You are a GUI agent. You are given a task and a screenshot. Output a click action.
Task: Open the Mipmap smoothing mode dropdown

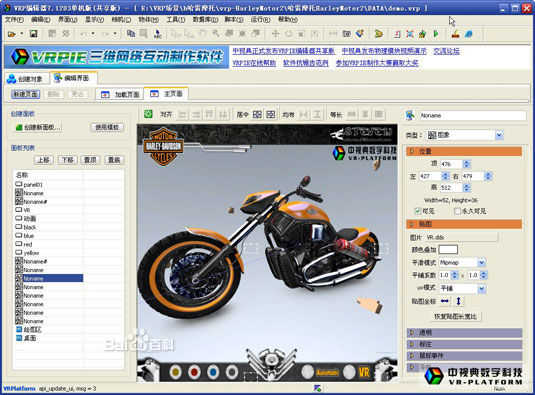(x=481, y=262)
